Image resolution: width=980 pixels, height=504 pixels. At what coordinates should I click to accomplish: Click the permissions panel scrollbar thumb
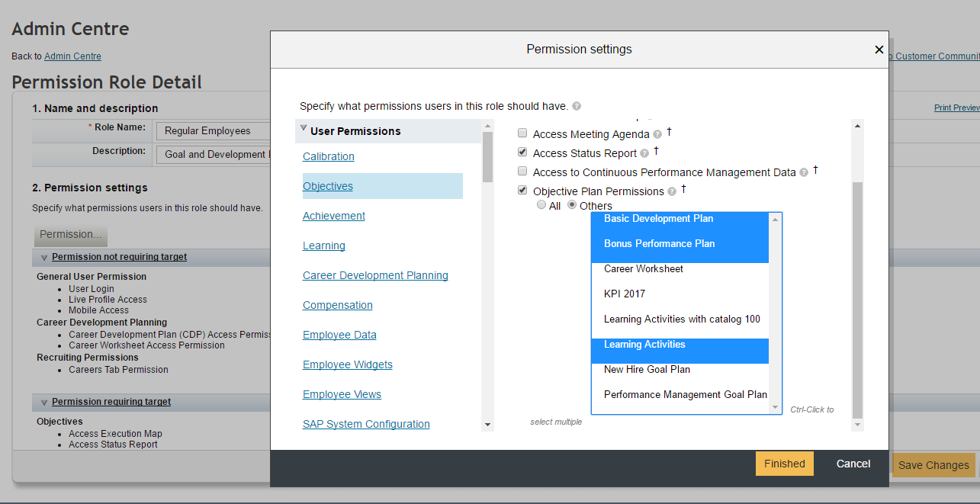[x=857, y=300]
